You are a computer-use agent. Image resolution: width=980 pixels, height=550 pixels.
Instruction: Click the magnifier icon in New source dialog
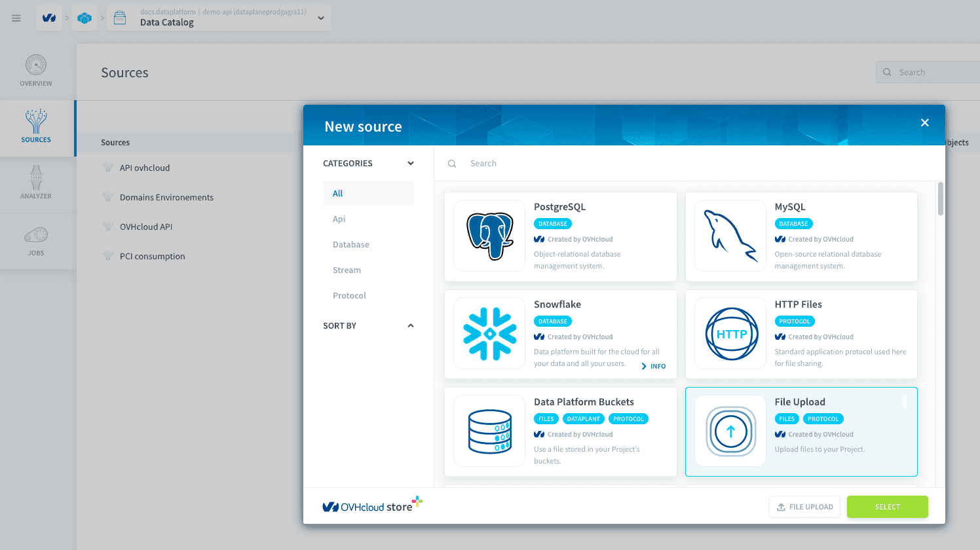click(x=452, y=164)
